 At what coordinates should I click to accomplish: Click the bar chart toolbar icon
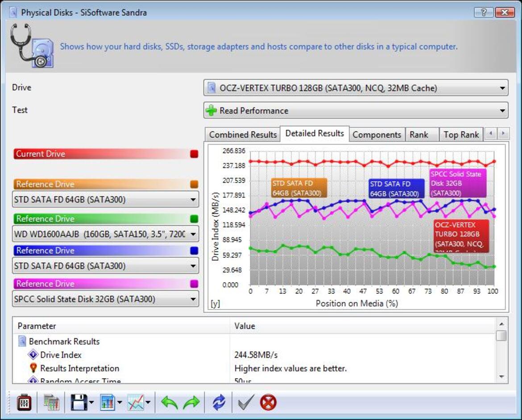[x=108, y=403]
